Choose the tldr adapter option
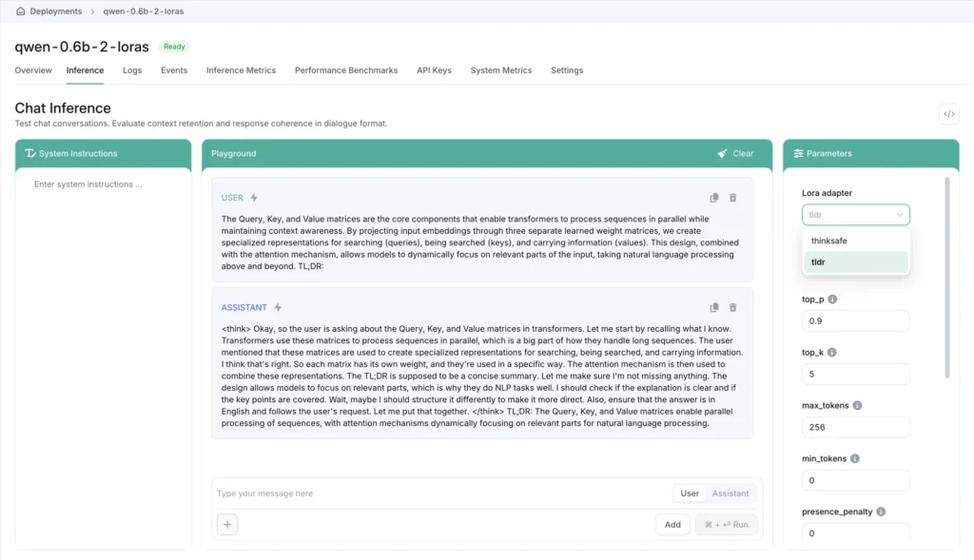Image resolution: width=974 pixels, height=560 pixels. tap(855, 262)
